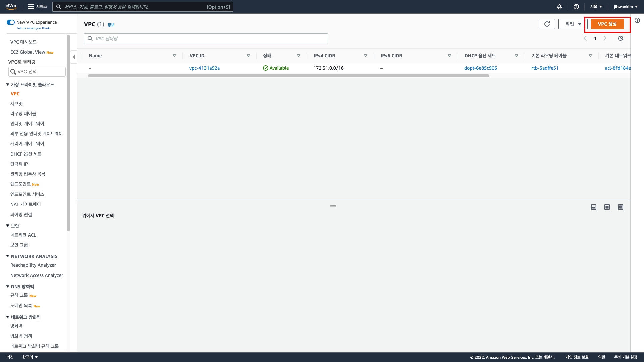This screenshot has width=644, height=362.
Task: Go to 탄력적 IP in sidebar
Action: [19, 164]
